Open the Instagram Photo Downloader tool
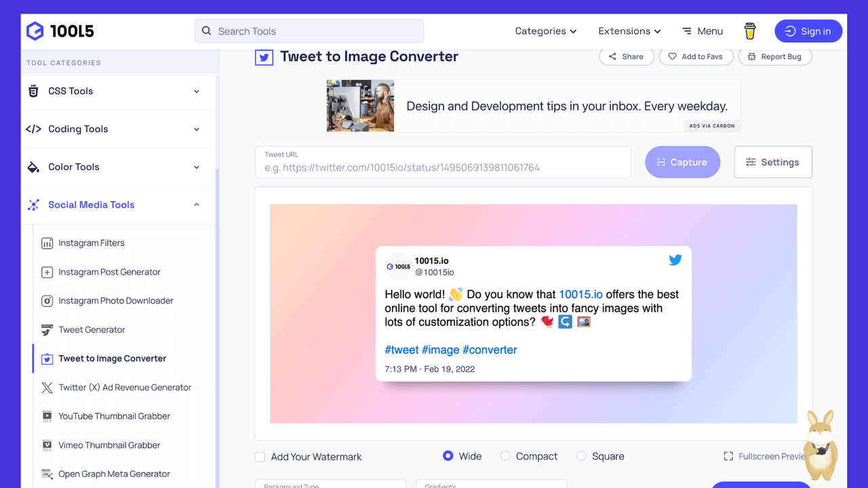Screen dimensions: 868x488 115,300
